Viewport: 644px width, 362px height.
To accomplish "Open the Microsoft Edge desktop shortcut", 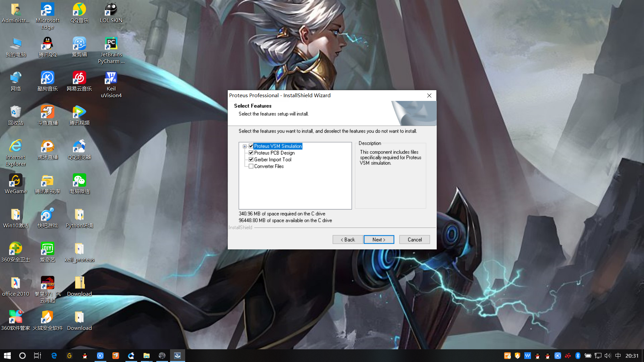I will click(x=47, y=10).
